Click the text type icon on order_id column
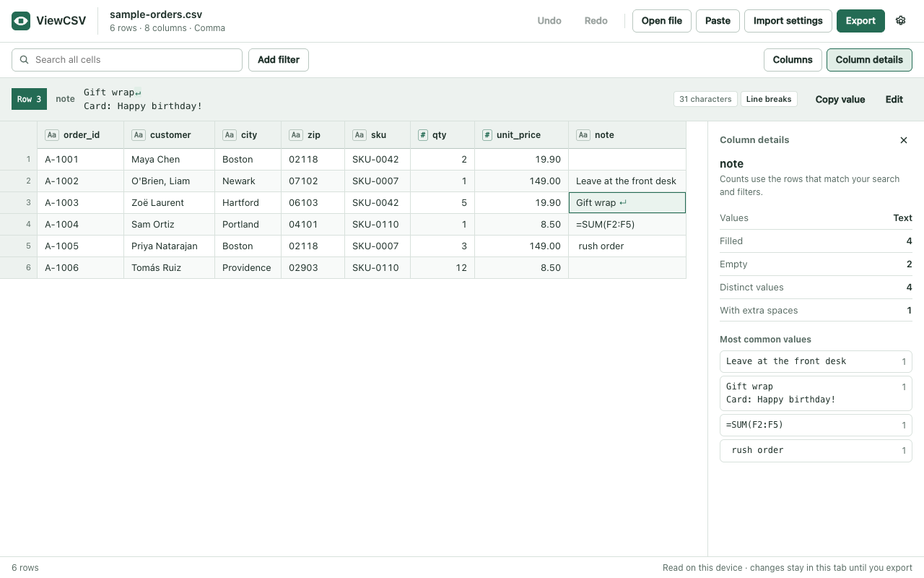This screenshot has width=924, height=578. (x=52, y=135)
